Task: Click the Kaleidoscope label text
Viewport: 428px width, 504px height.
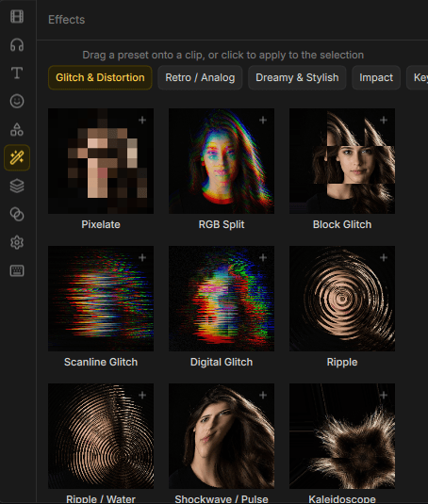Action: click(342, 499)
